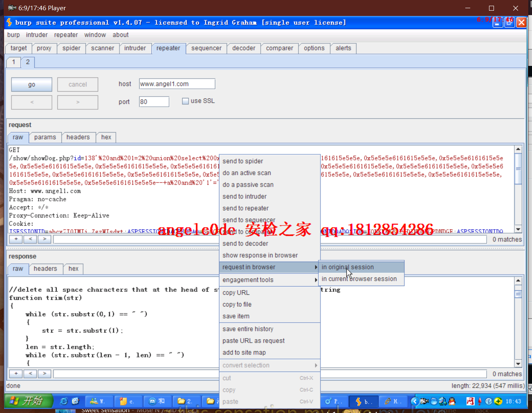The image size is (532, 413).
Task: Choose copy to file
Action: [x=270, y=305]
